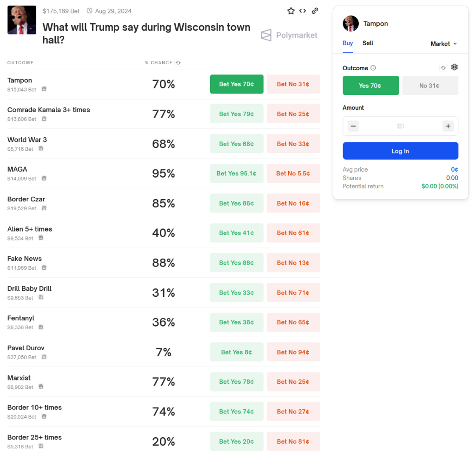Click the refresh icon next to Outcome
Viewport: 476px width, 454px height.
tap(443, 67)
